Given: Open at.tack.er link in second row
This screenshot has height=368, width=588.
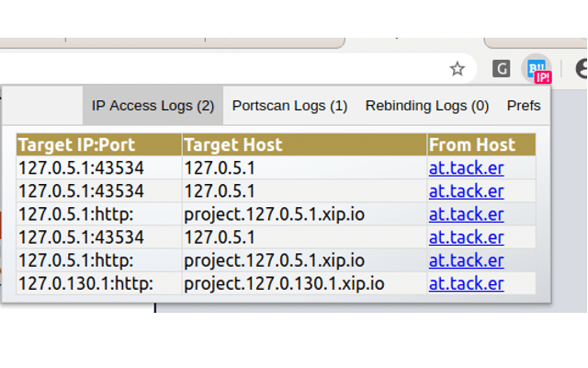Looking at the screenshot, I should coord(466,191).
